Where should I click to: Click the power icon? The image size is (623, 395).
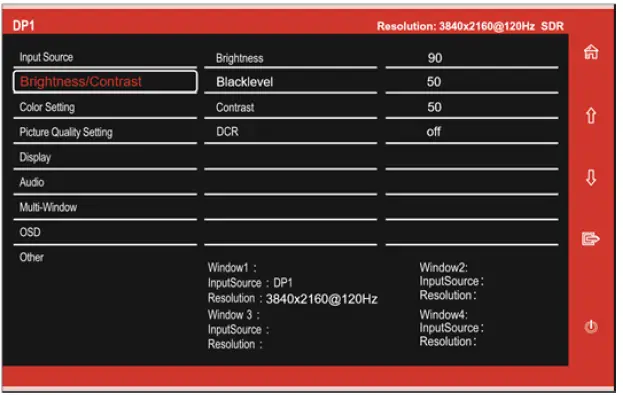coord(591,327)
